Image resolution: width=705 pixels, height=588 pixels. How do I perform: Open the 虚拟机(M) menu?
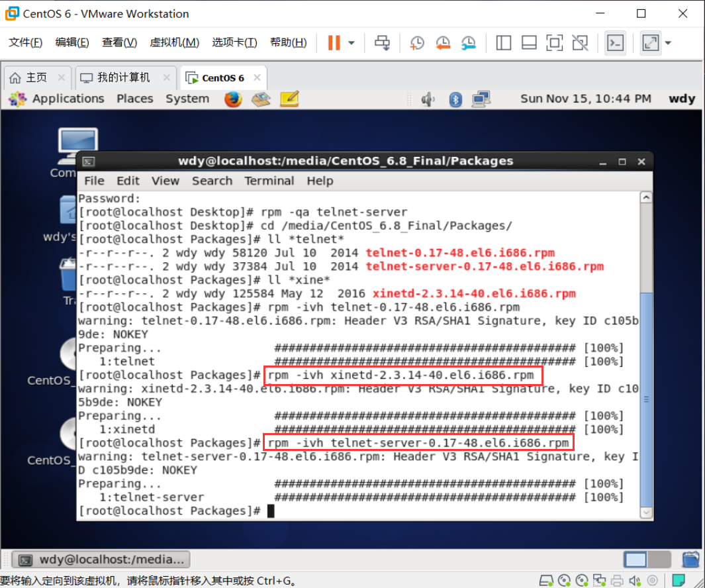(x=175, y=42)
